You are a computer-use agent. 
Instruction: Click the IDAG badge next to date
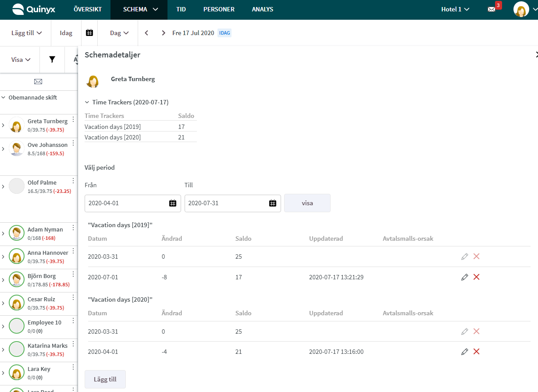224,33
